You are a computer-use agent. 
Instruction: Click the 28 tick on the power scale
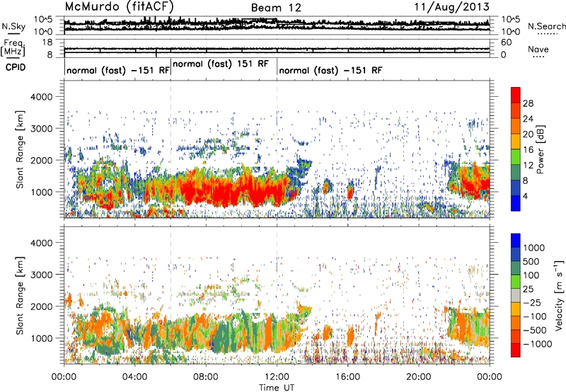point(528,103)
